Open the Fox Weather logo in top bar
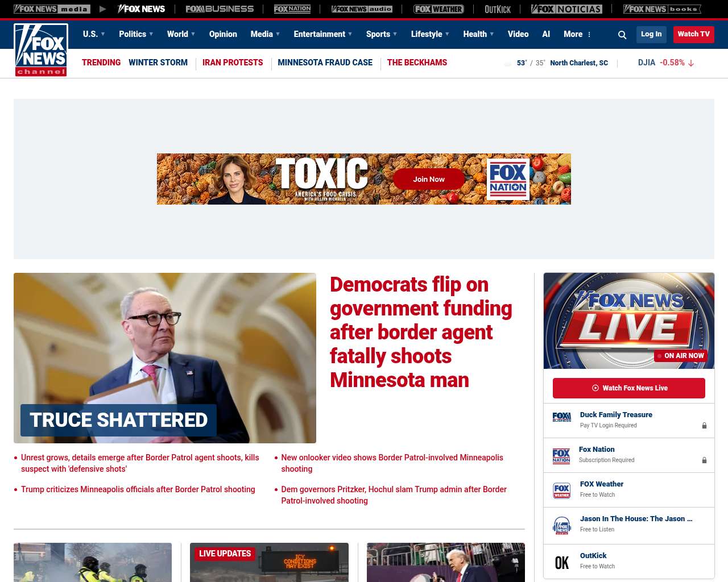This screenshot has width=728, height=582. (438, 9)
